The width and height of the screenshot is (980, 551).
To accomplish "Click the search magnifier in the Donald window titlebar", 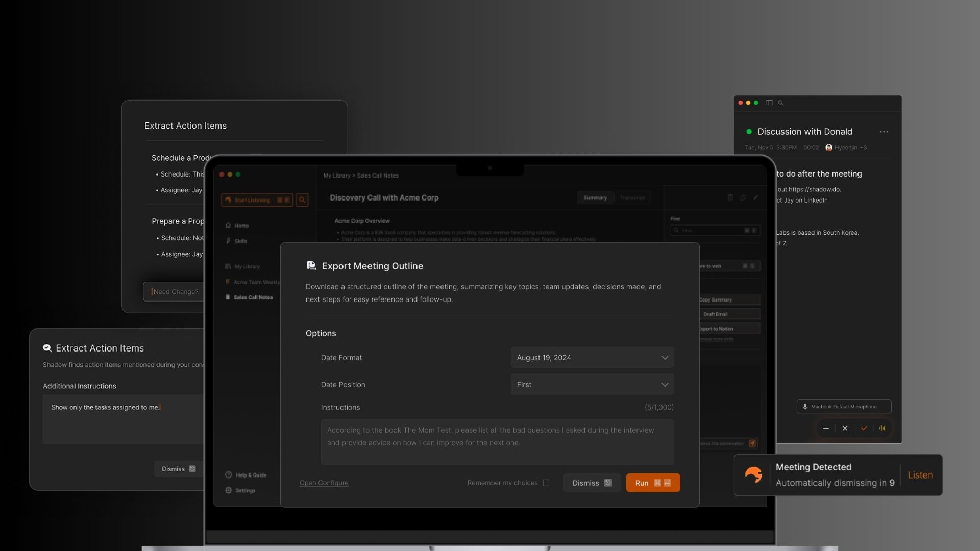I will click(781, 103).
